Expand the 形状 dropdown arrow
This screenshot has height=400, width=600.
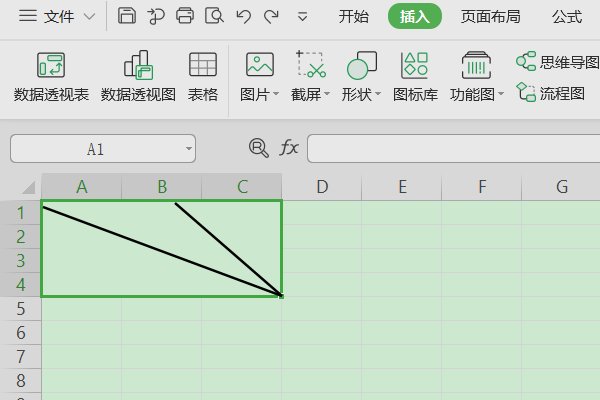point(378,94)
